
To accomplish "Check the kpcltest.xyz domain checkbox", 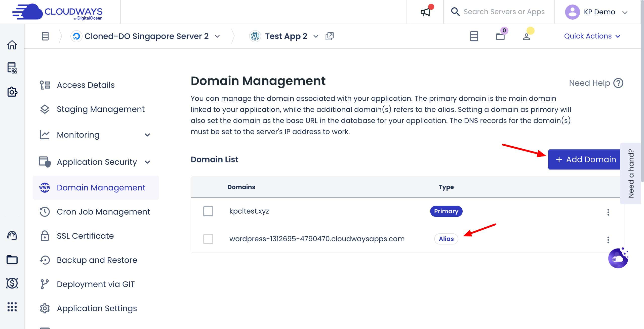I will [x=208, y=211].
